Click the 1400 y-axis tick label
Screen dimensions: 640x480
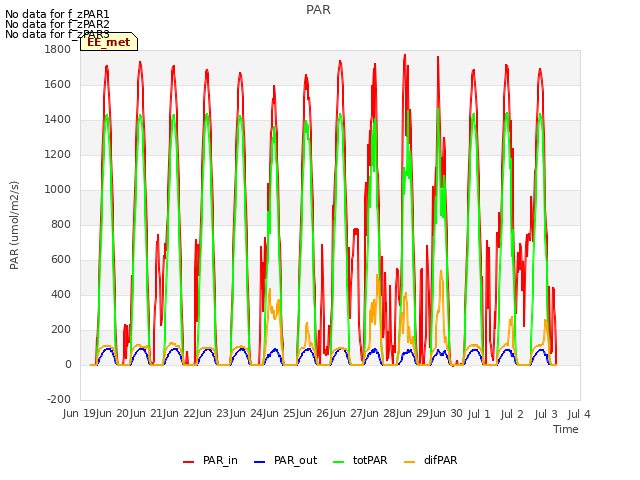coord(58,120)
